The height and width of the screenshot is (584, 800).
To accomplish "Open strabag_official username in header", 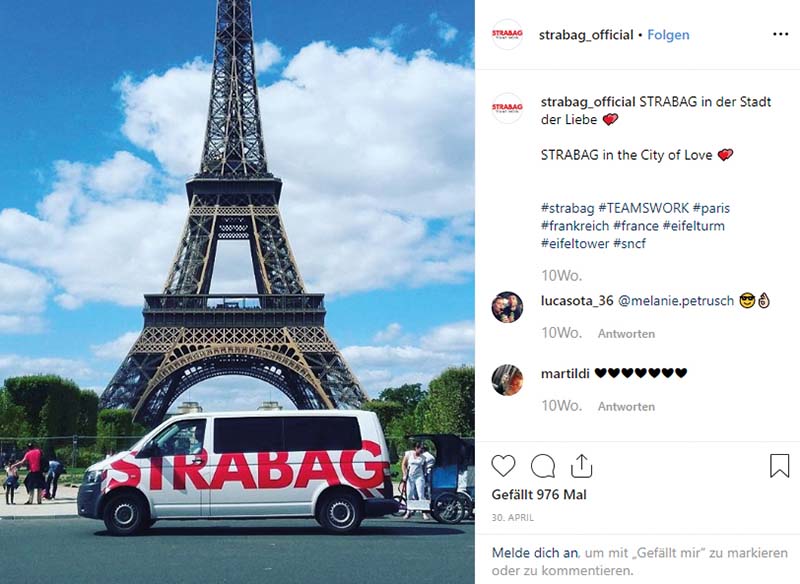I will pos(586,35).
